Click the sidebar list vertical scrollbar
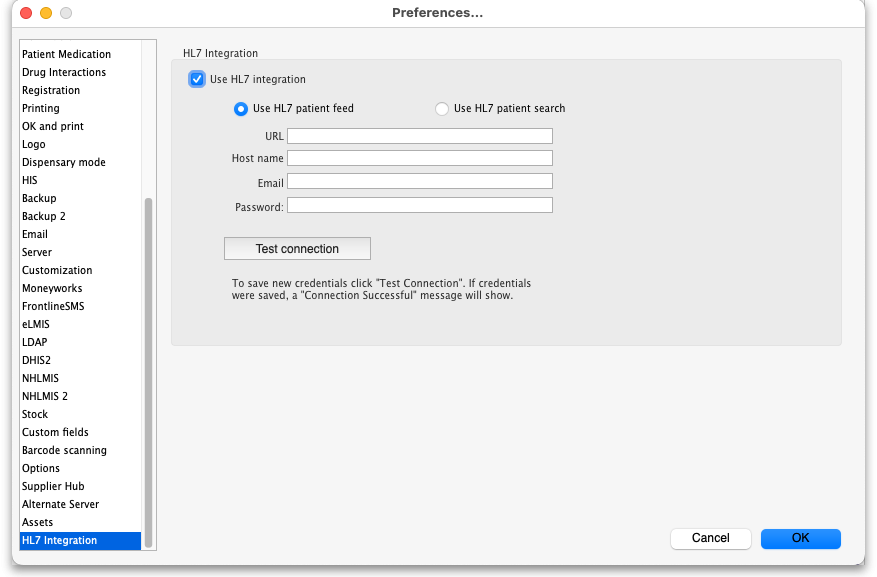This screenshot has height=577, width=877. 149,370
